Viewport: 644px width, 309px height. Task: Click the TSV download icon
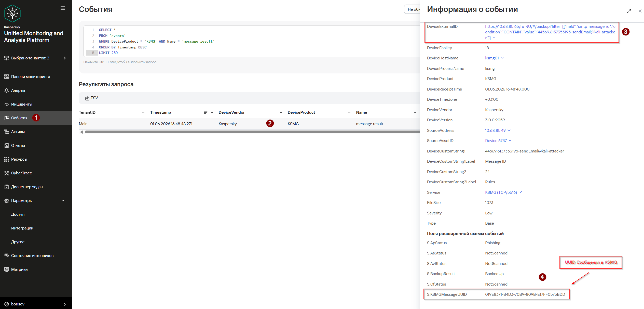click(87, 98)
